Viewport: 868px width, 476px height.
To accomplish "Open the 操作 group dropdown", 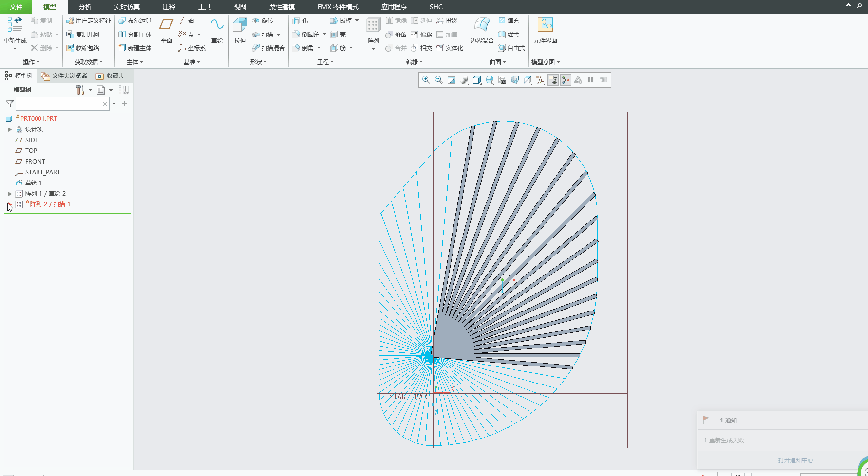I will [31, 62].
